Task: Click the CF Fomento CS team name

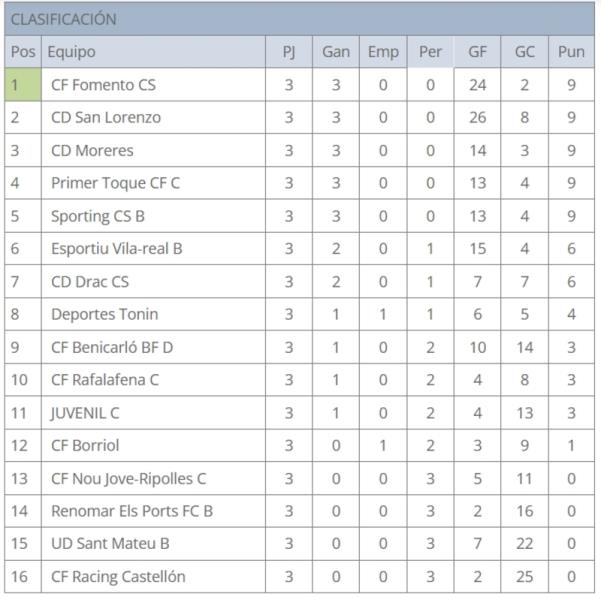Action: 103,85
